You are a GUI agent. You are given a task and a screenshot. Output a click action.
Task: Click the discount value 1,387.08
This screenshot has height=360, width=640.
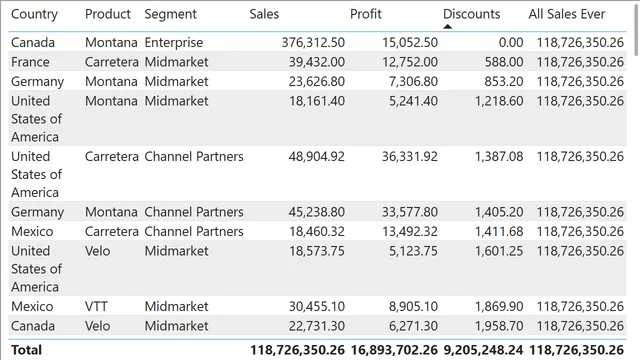click(x=499, y=157)
